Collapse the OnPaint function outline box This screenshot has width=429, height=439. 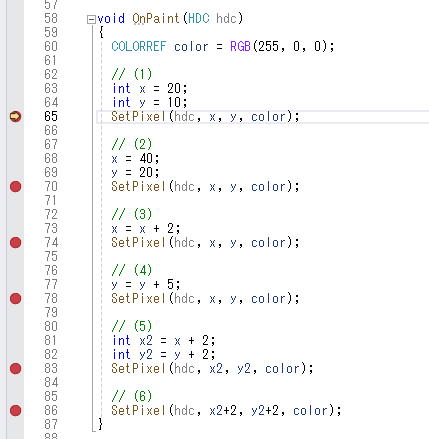click(91, 19)
